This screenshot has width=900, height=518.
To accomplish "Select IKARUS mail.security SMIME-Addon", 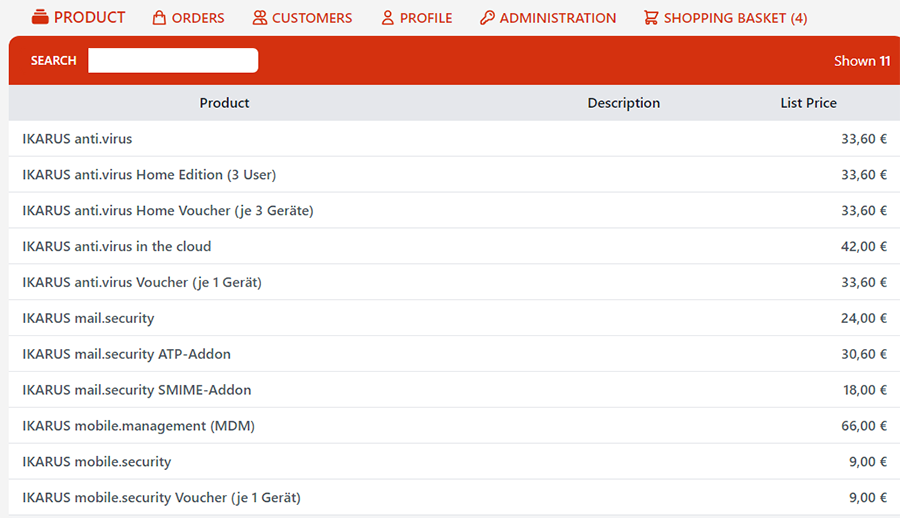I will 454,390.
